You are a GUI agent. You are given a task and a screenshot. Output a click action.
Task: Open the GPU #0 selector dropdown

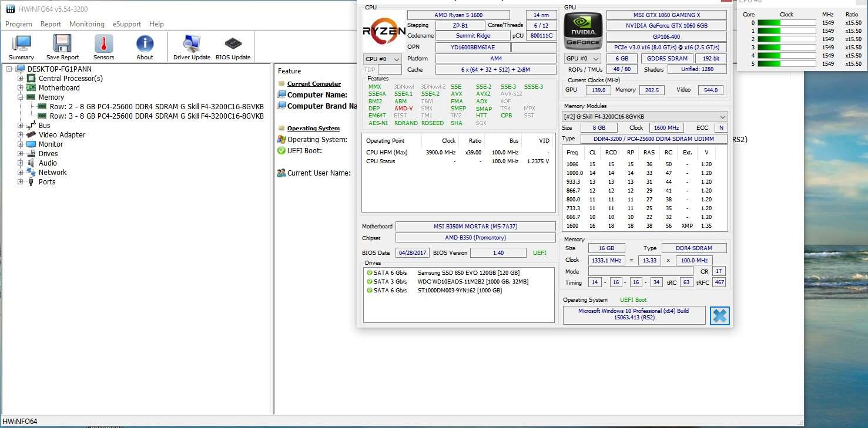(582, 59)
